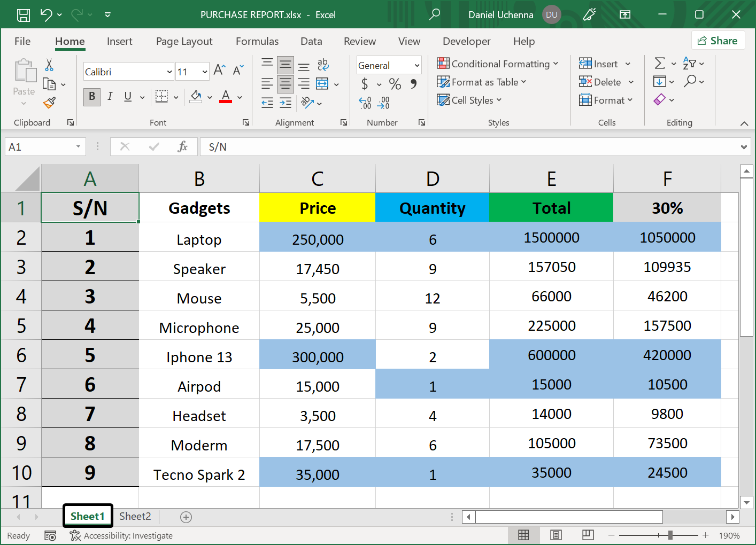Click Format as Table
Viewport: 756px width, 545px height.
click(482, 82)
